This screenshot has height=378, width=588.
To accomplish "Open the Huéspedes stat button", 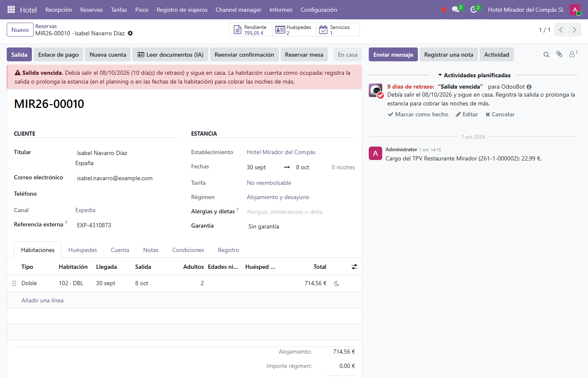I will point(294,30).
